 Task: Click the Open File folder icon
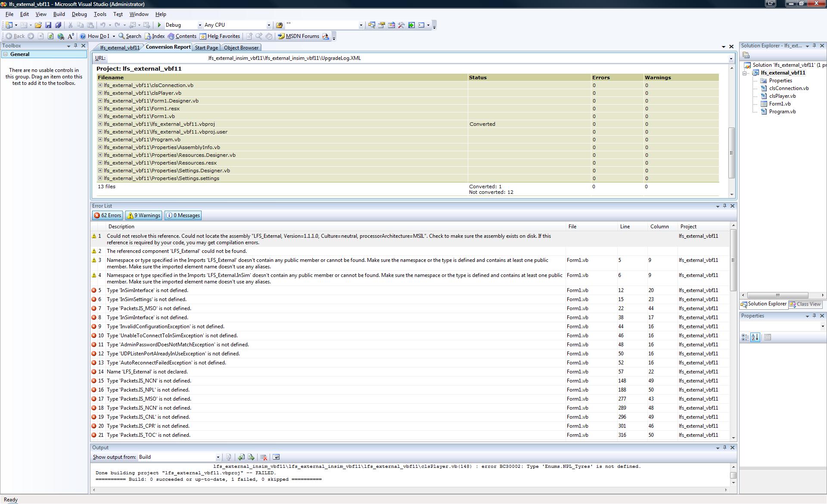[38, 25]
